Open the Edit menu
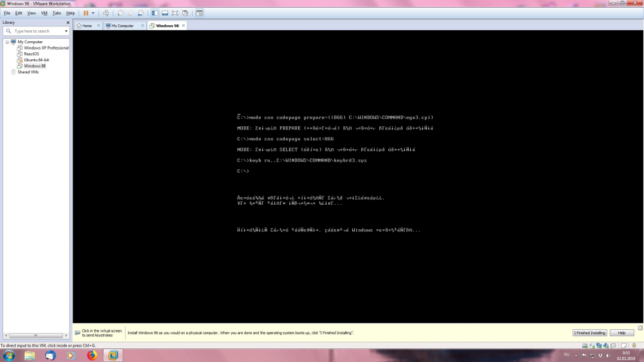Viewport: 644px width, 362px height. [19, 13]
